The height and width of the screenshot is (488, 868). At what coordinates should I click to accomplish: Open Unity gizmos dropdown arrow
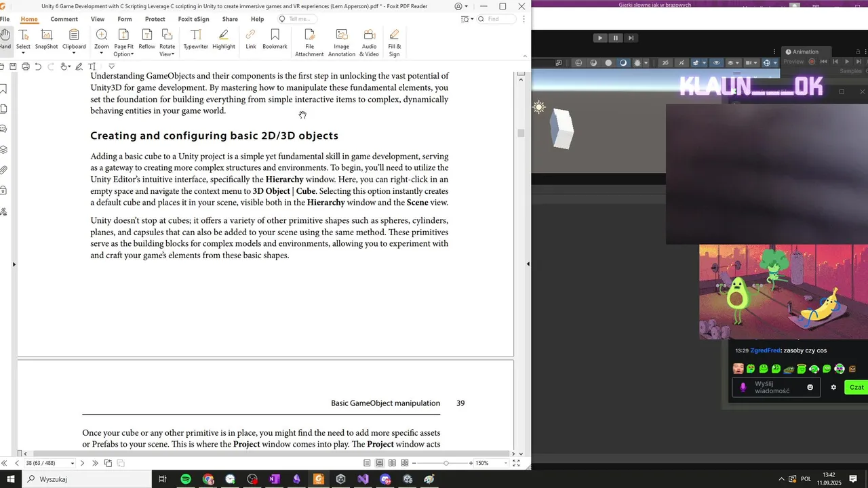[x=776, y=63]
